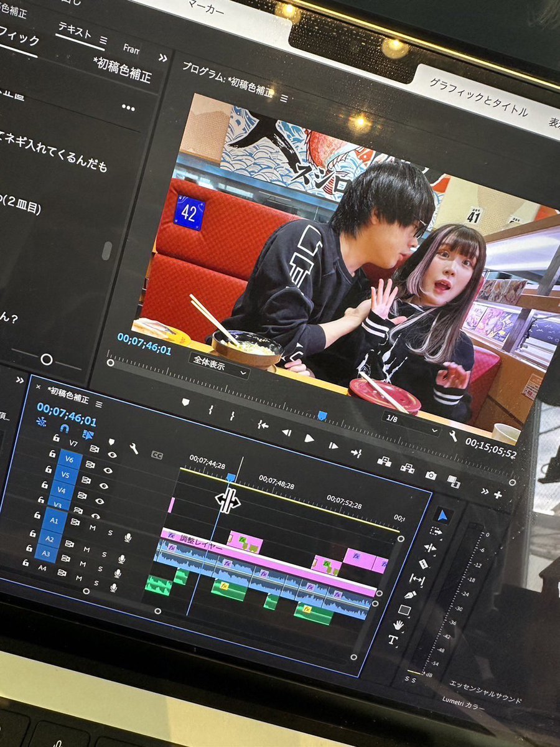Open 全体表示 zoom level dropdown
560x747 pixels.
[x=218, y=366]
